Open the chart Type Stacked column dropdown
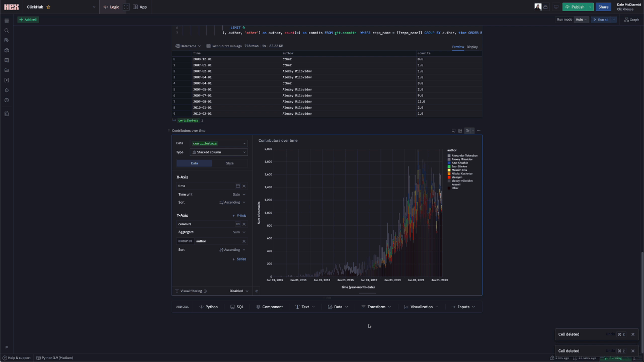This screenshot has width=644, height=362. [219, 152]
